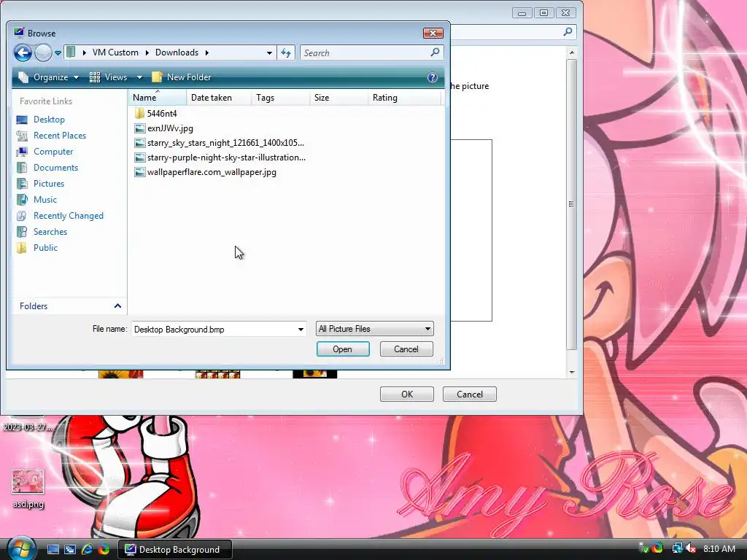Click the green checkmark tray icon
Screen dimensions: 747x560
point(643,548)
